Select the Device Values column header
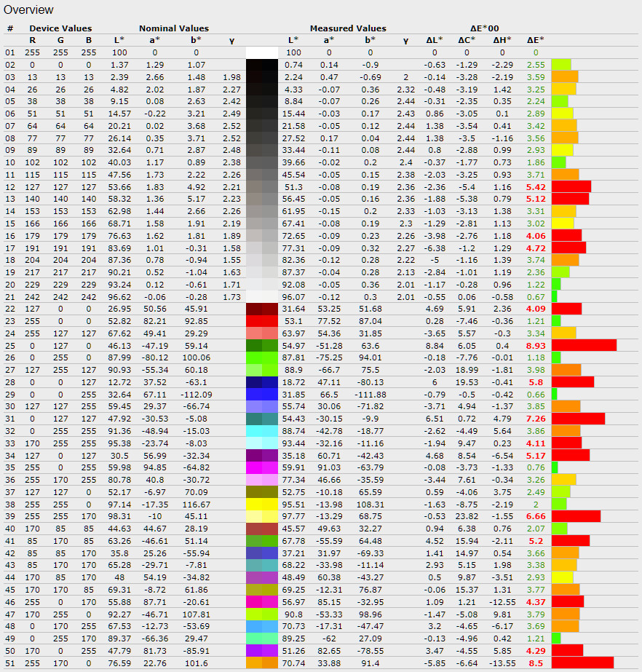 pyautogui.click(x=60, y=28)
